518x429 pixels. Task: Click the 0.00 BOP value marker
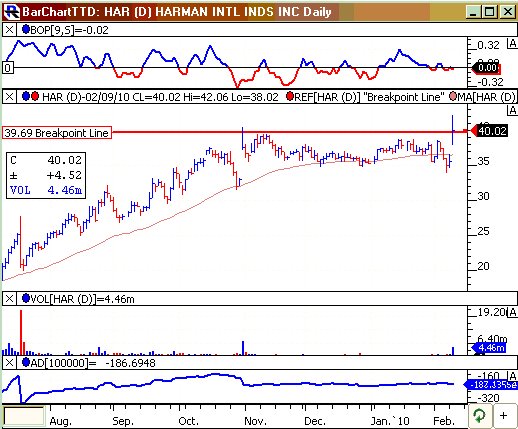[x=487, y=68]
